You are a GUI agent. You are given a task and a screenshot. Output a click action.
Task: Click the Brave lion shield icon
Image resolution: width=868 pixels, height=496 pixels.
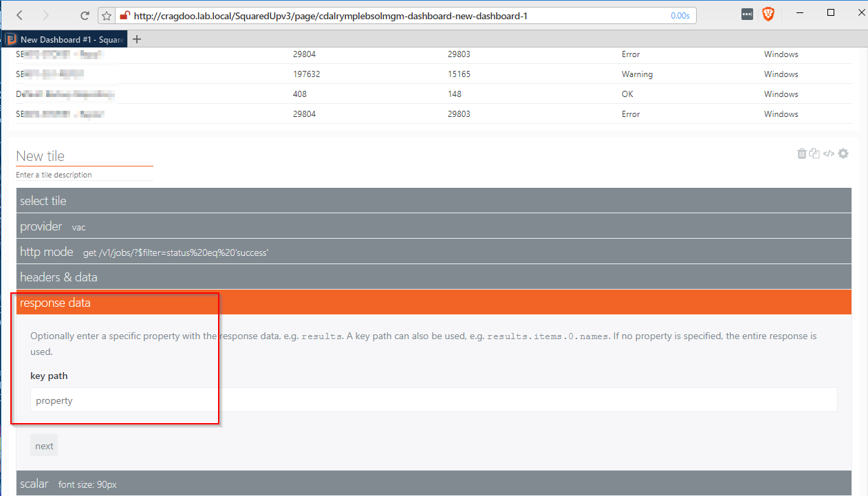pyautogui.click(x=768, y=14)
